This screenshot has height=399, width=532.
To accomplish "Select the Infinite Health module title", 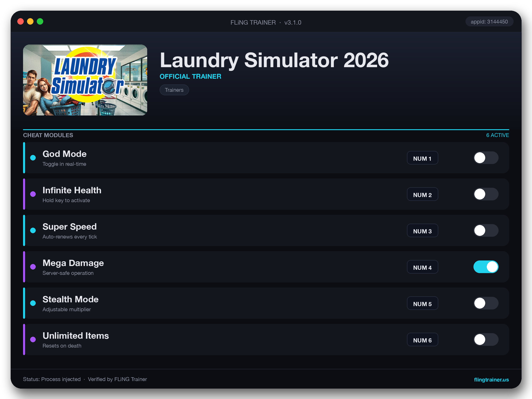I will pos(72,190).
